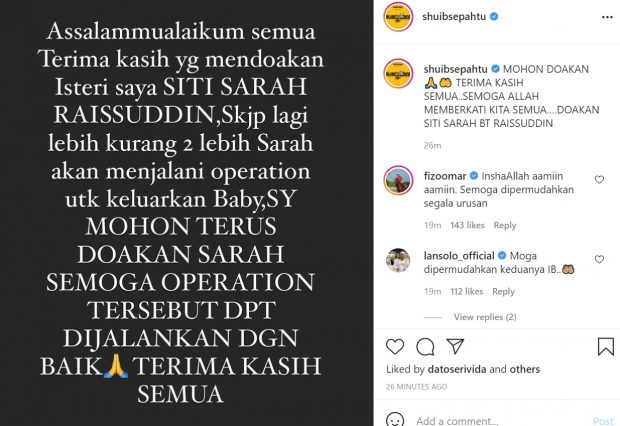Open shuibsepahtu header profile picture
The height and width of the screenshot is (426, 620).
(x=398, y=17)
